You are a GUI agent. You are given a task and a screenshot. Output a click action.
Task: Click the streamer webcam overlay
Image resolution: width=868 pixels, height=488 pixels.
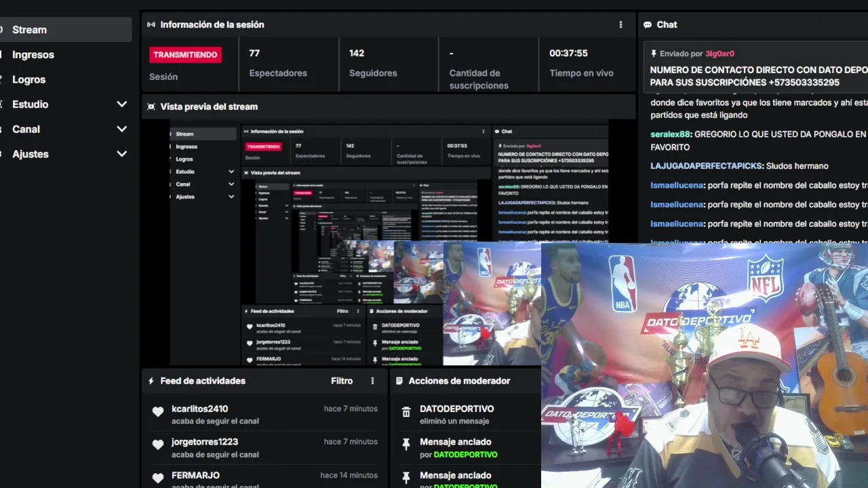coord(705,365)
